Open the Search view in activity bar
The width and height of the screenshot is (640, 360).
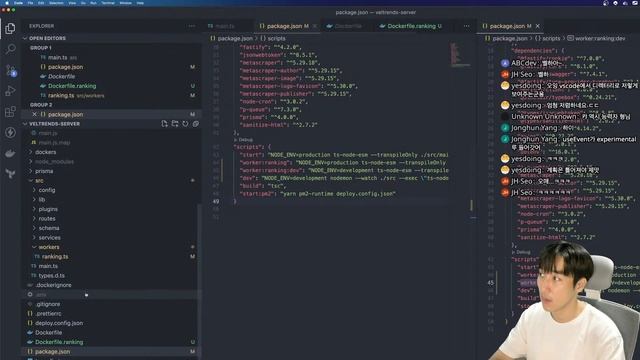[x=10, y=49]
